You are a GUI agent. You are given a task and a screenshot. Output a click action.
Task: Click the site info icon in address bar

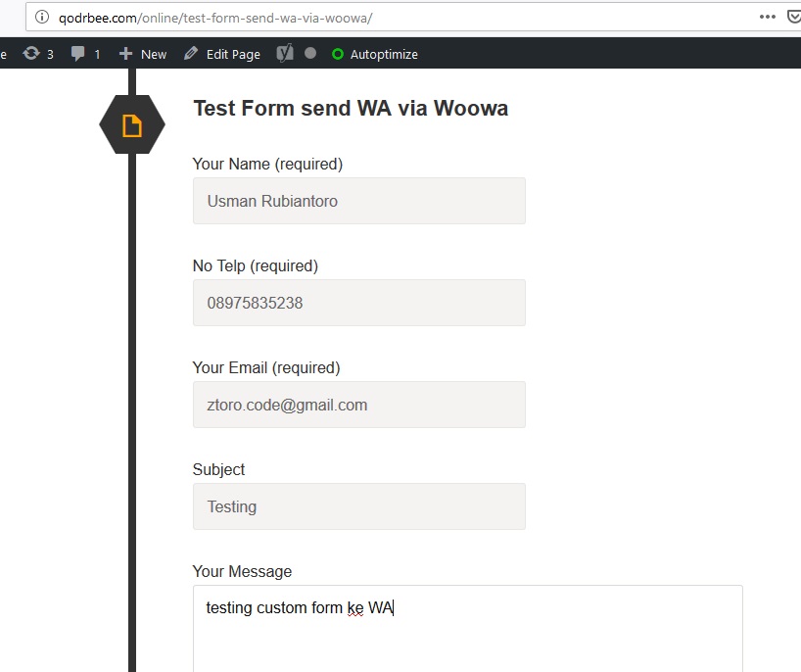[42, 18]
